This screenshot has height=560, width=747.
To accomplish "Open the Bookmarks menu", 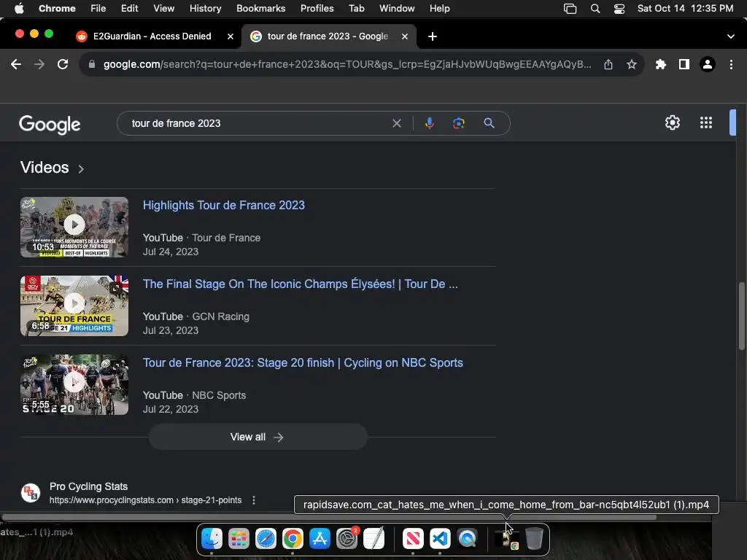I will tap(260, 8).
